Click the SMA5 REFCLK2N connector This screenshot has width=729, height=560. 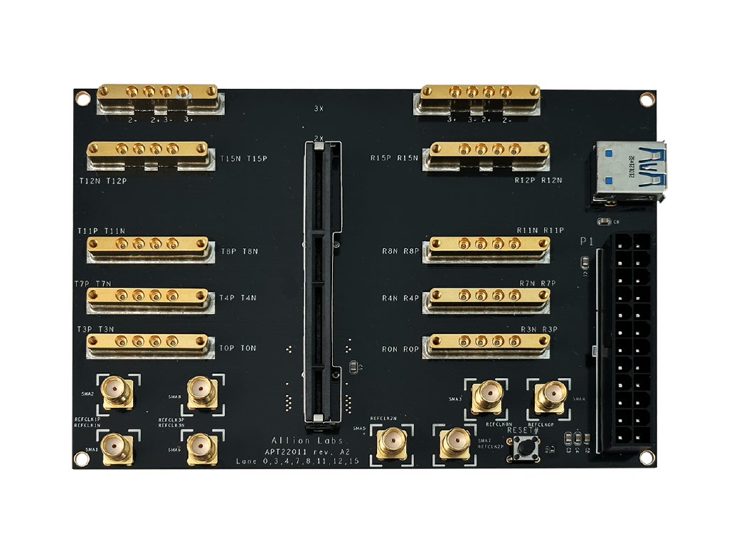click(x=392, y=443)
